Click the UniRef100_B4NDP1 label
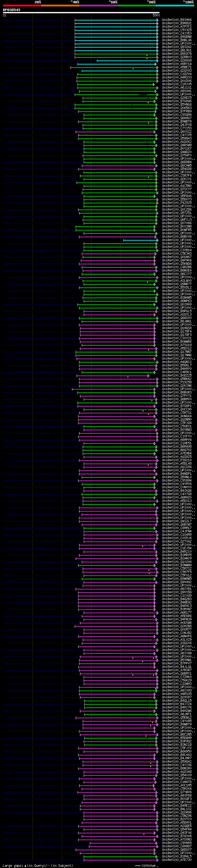 point(177,474)
